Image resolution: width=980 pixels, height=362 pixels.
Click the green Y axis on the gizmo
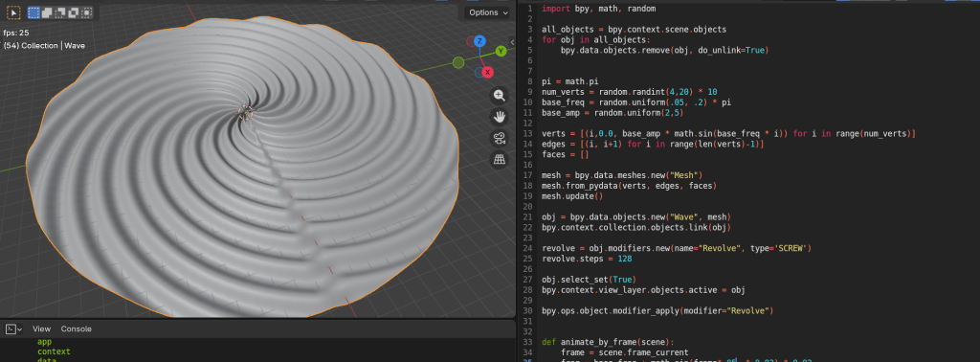(501, 52)
